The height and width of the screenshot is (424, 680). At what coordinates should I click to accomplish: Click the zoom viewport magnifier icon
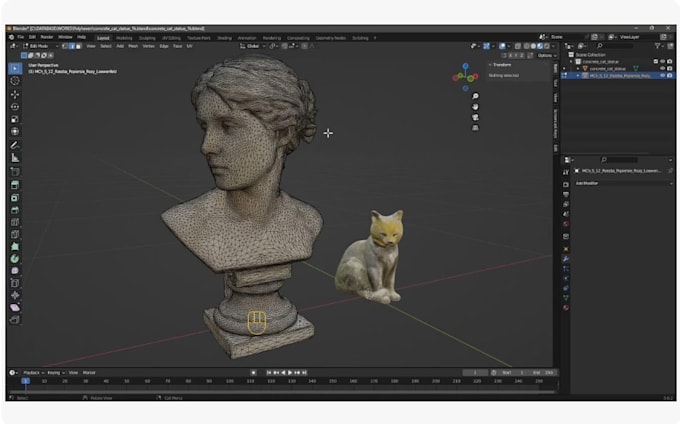point(475,96)
